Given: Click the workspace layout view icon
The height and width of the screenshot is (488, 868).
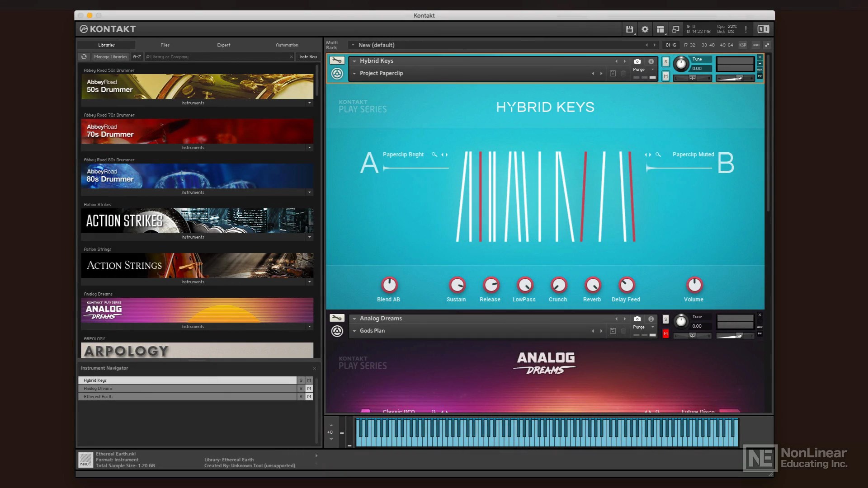Looking at the screenshot, I should (660, 29).
